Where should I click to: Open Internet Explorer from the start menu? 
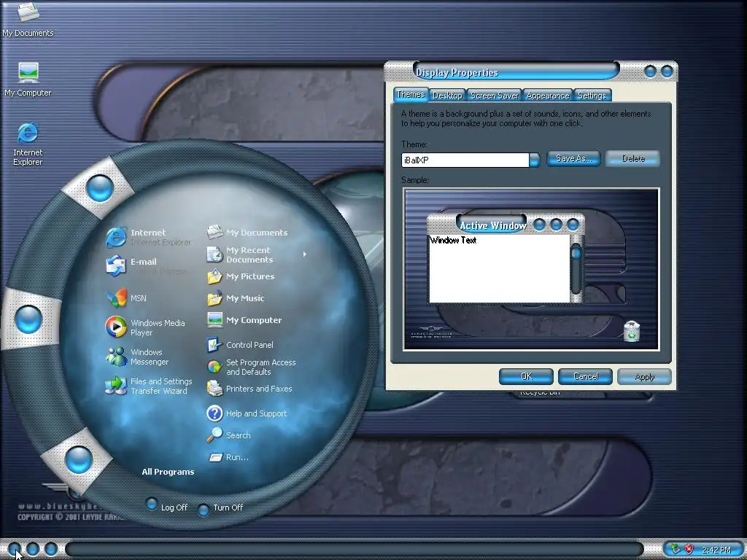(x=149, y=237)
